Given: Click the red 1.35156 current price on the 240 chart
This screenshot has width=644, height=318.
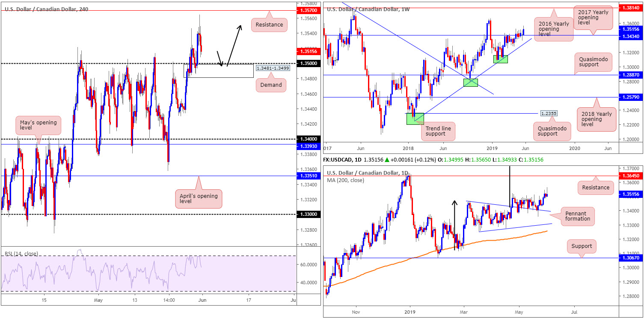Looking at the screenshot, I should tap(308, 51).
